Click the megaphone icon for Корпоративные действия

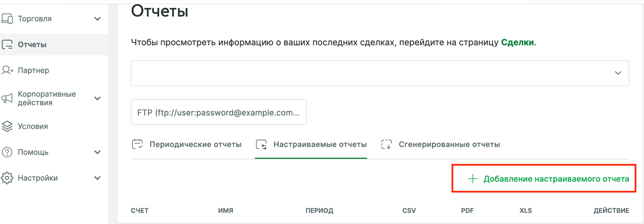(7, 98)
